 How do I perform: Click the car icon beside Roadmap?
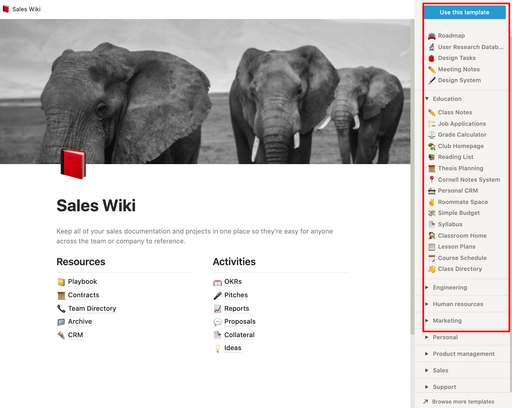(432, 36)
